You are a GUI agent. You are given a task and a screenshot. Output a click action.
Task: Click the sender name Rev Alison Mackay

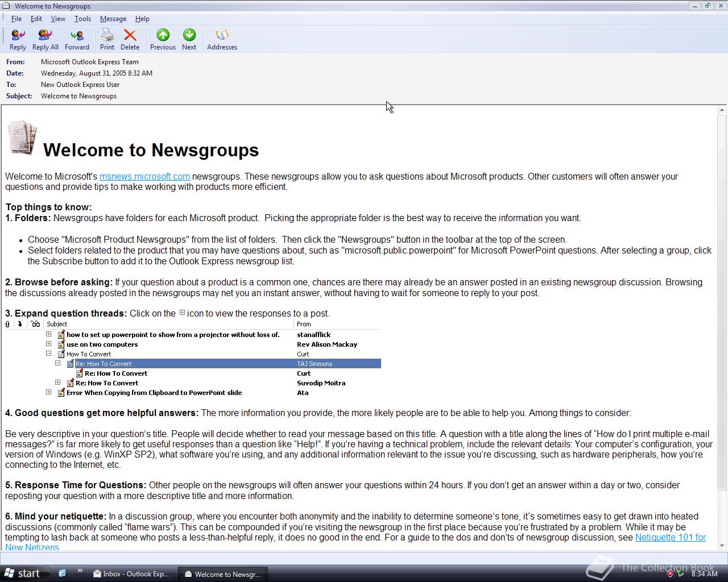click(327, 344)
